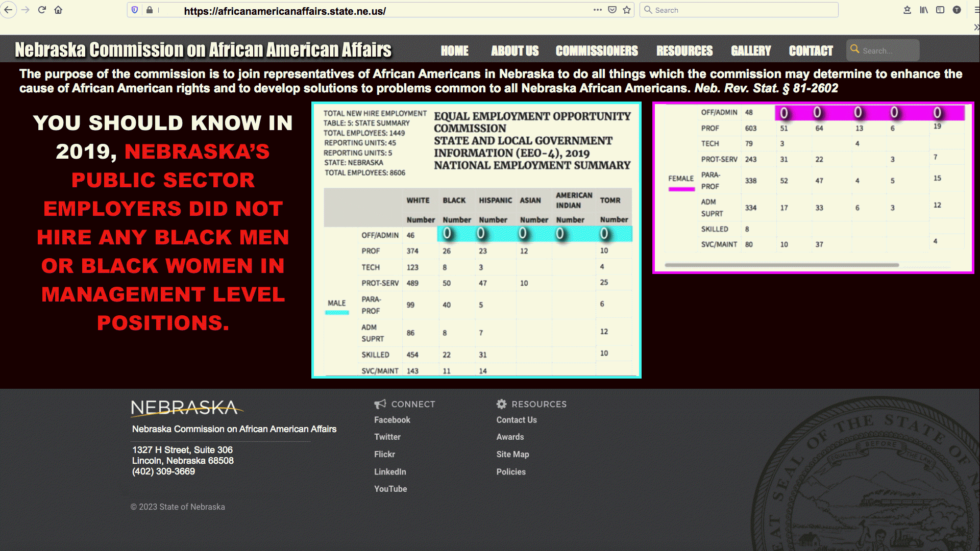
Task: Open the Firefox account profile icon
Action: pos(957,10)
